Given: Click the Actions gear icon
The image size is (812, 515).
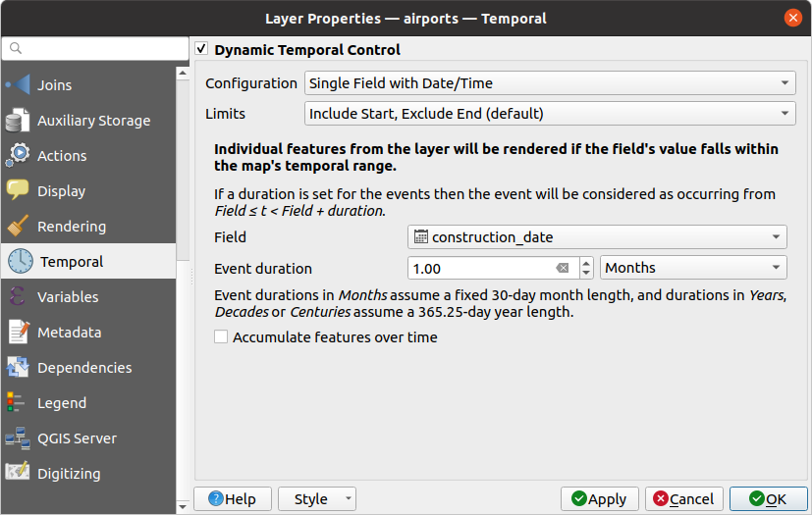Looking at the screenshot, I should [x=19, y=156].
